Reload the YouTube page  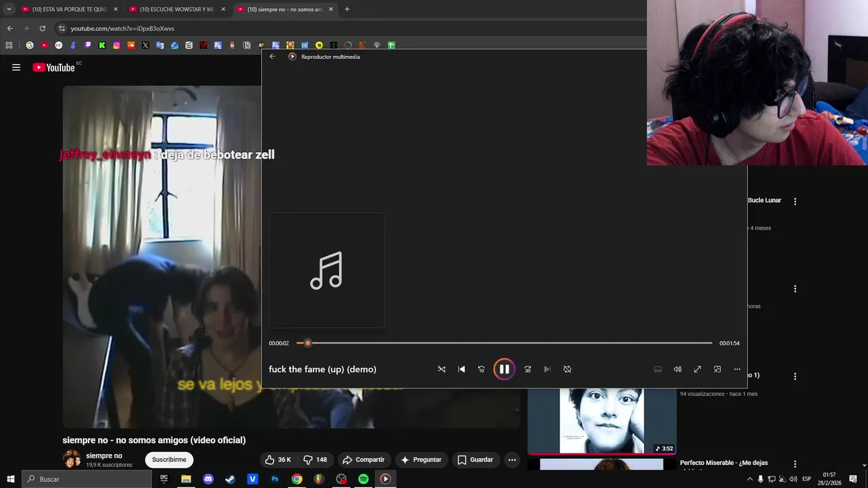(42, 28)
